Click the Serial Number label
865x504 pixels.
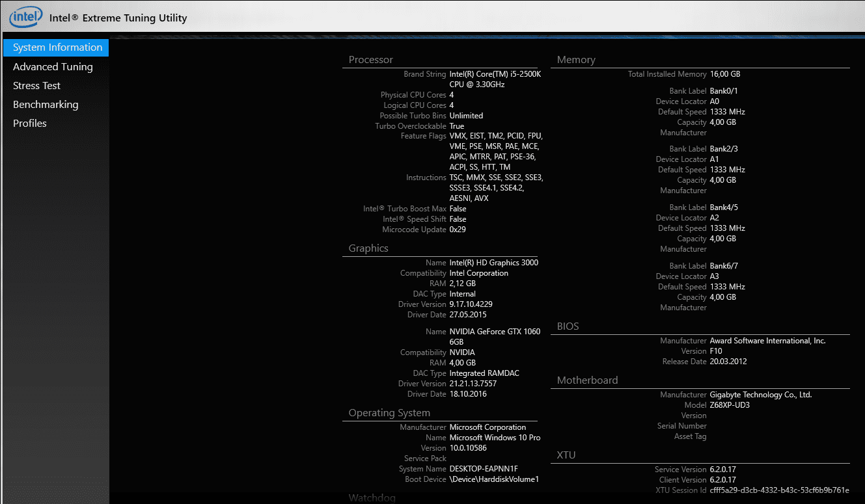(682, 426)
